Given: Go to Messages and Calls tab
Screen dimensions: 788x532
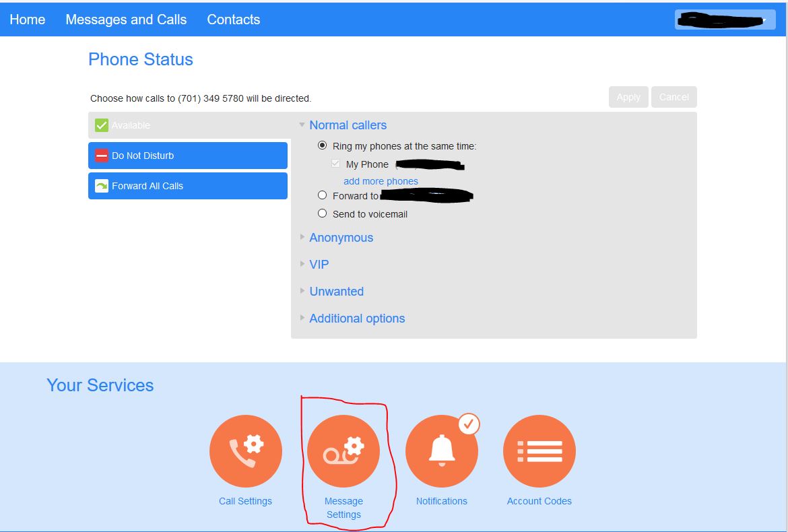Looking at the screenshot, I should click(x=126, y=20).
